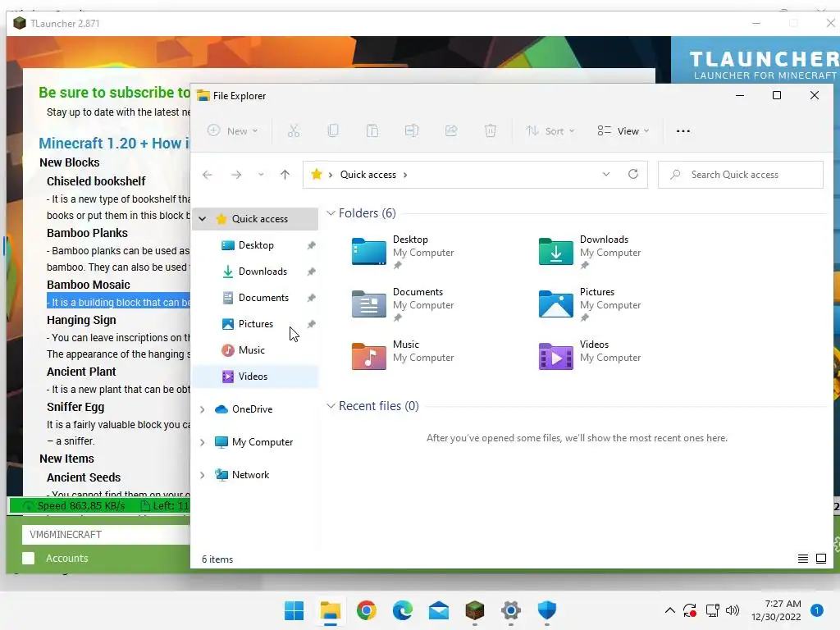Image resolution: width=840 pixels, height=630 pixels.
Task: Select Downloads in the navigation pane
Action: (262, 272)
